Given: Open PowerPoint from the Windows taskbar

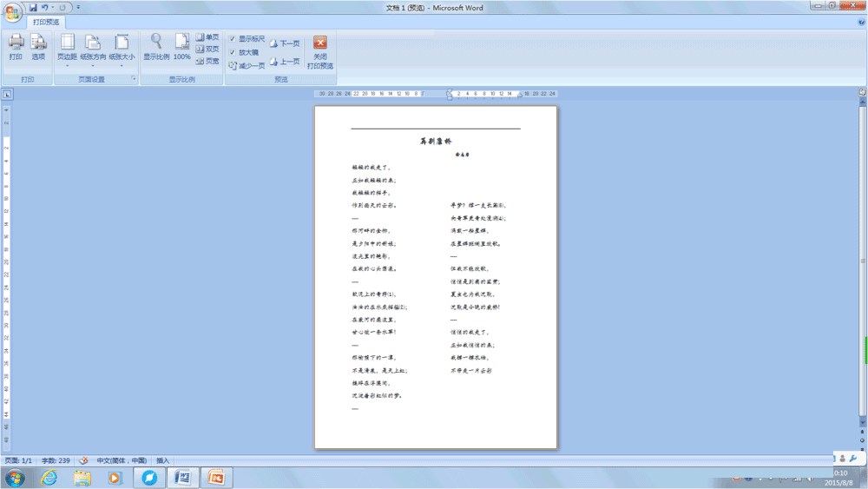Looking at the screenshot, I should [x=217, y=478].
